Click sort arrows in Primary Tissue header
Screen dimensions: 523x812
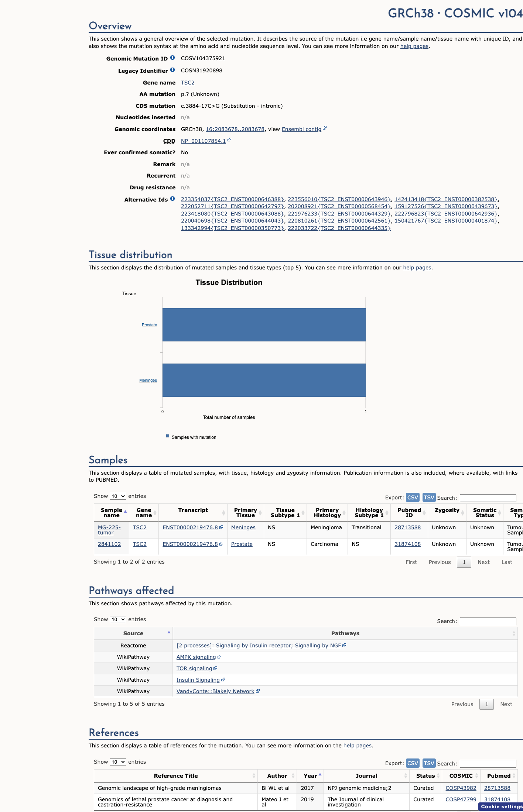click(x=260, y=513)
